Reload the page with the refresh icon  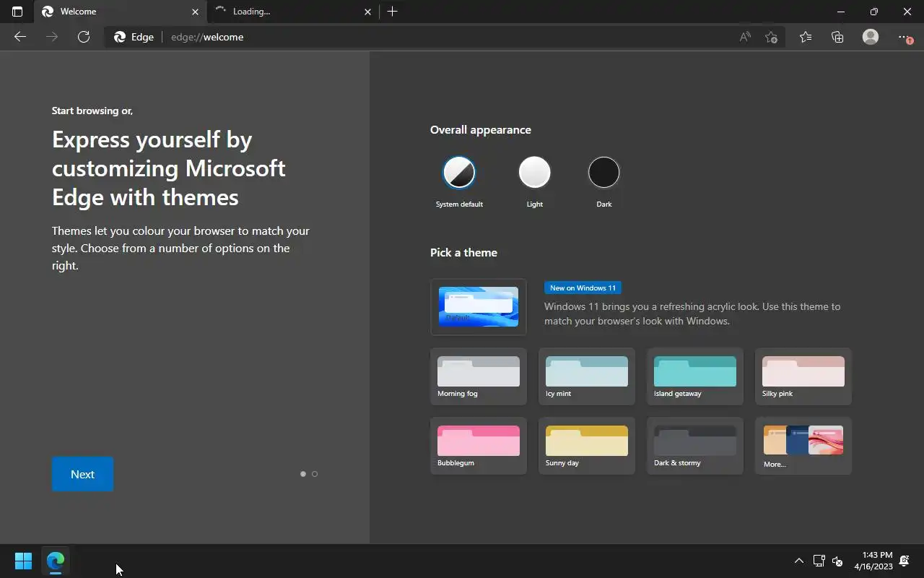tap(84, 37)
